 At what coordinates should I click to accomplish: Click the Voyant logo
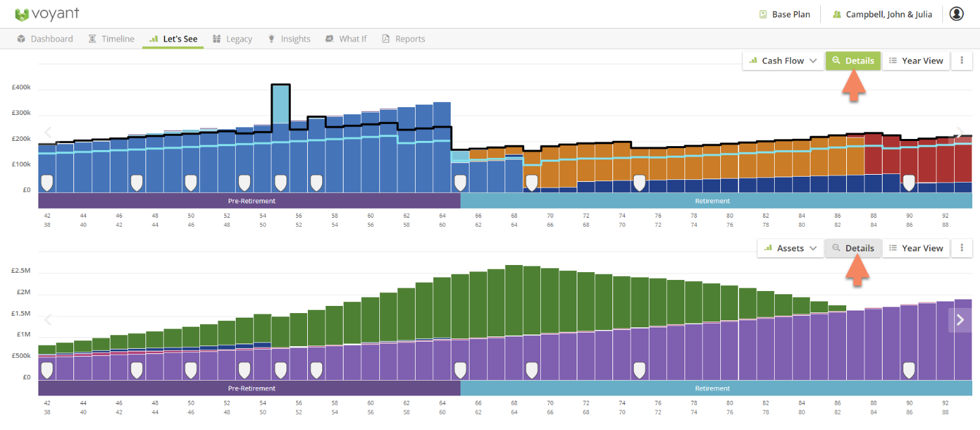47,14
